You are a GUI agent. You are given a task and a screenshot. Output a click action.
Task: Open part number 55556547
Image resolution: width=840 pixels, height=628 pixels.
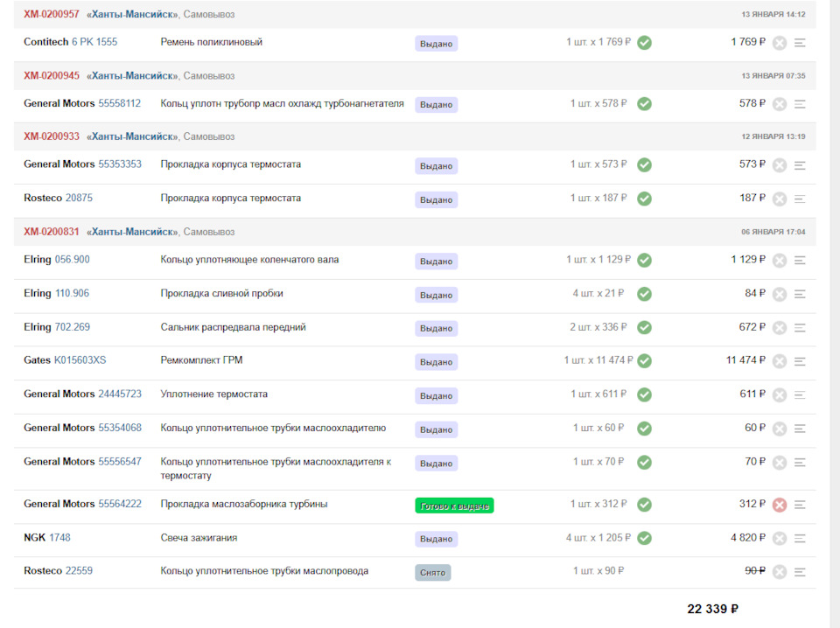coord(120,462)
